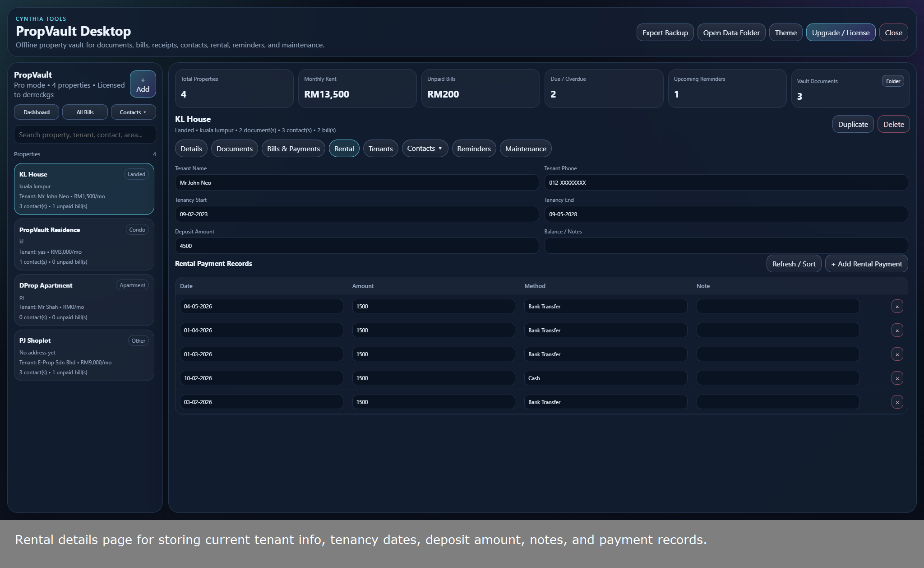Click the Tenancy Start date field
Screen dimensions: 924x568
(356, 214)
